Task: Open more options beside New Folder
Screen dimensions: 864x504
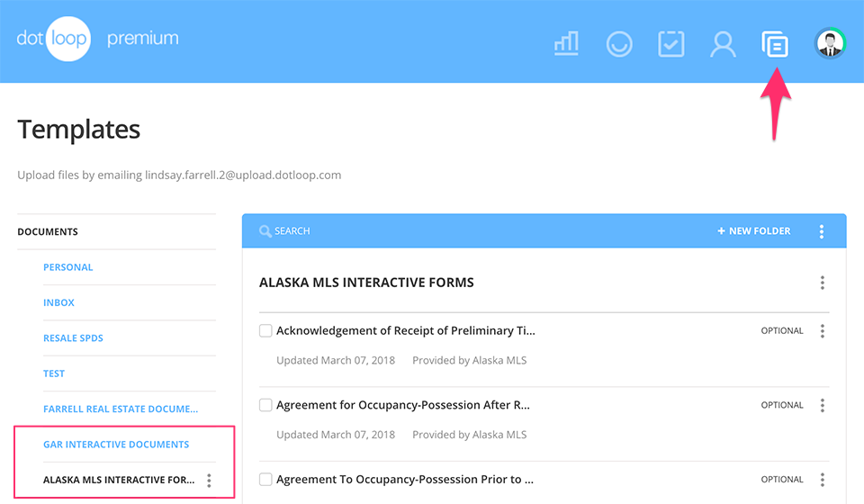Action: (x=822, y=231)
